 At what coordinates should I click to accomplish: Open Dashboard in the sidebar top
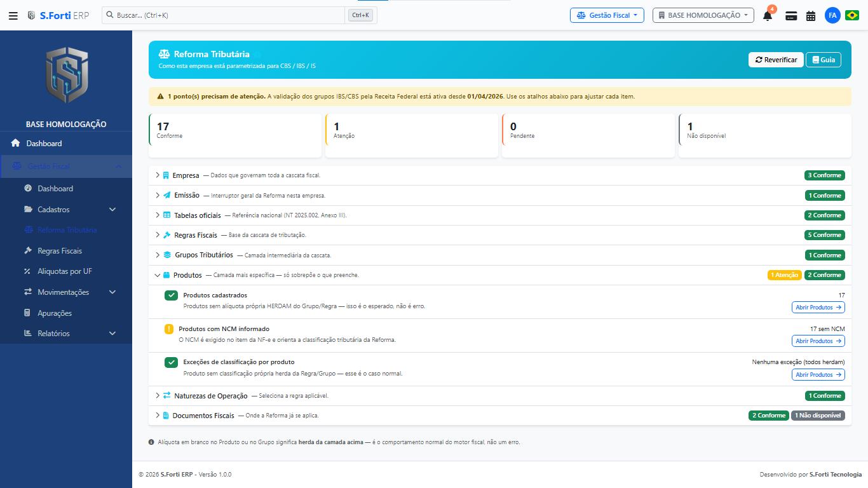[x=66, y=144]
